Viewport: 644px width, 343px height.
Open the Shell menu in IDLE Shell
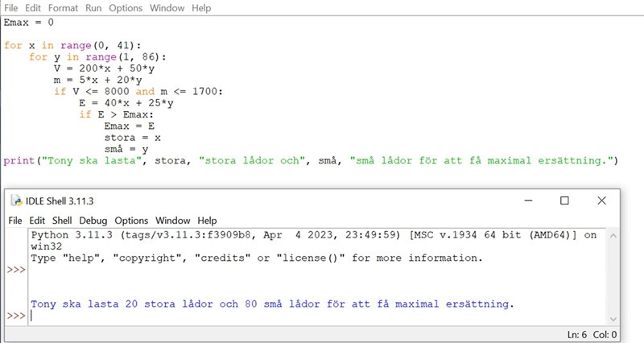pyautogui.click(x=62, y=221)
